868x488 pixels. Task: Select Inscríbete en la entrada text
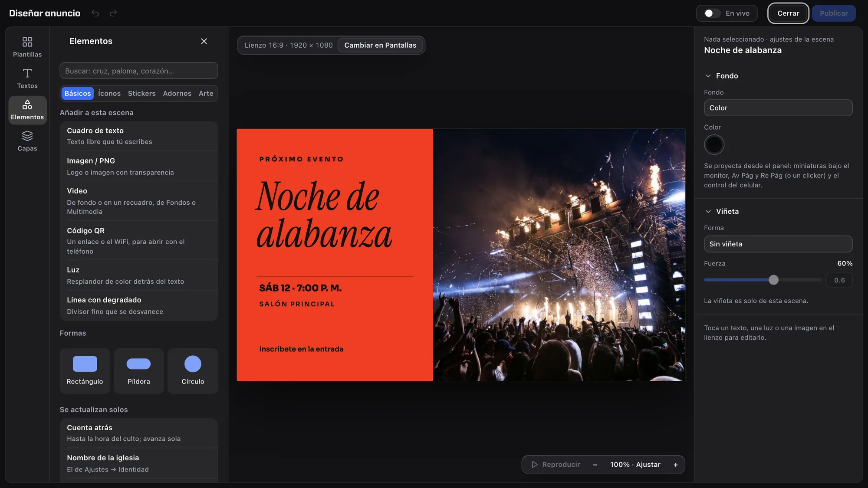point(301,349)
